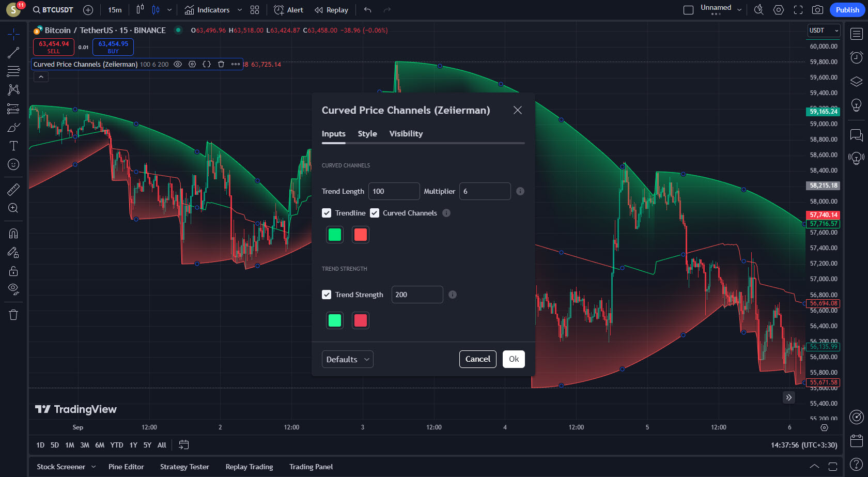Expand the Stock Screener dropdown arrow
Viewport: 868px width, 477px height.
(94, 467)
